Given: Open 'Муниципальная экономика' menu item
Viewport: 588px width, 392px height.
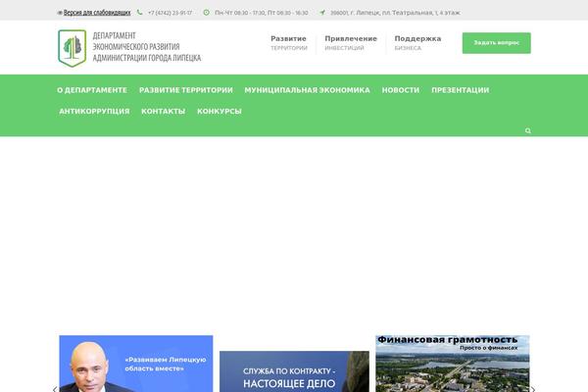Looking at the screenshot, I should pos(307,90).
